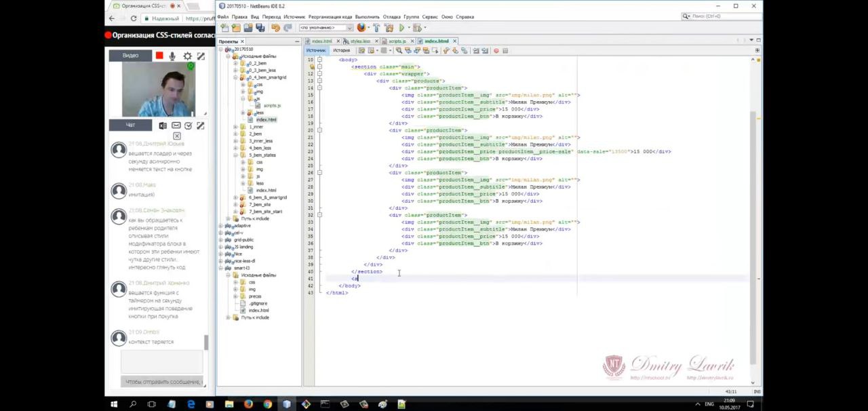Click the Видео panel header button
The image size is (868, 411).
[x=130, y=56]
